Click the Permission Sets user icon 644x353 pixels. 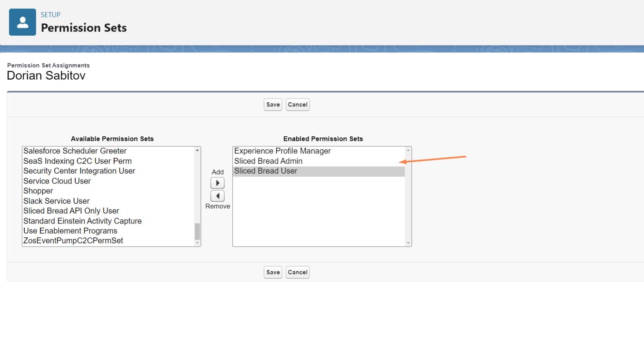[x=22, y=22]
